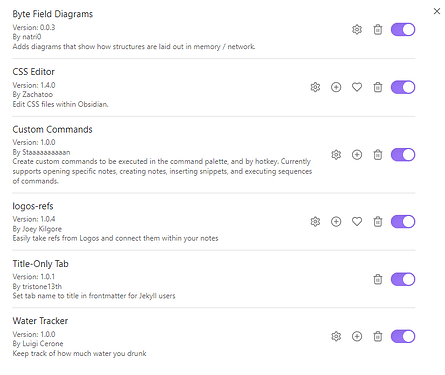Click heart icon for logos-refs plugin
This screenshot has width=445, height=375.
pos(357,222)
